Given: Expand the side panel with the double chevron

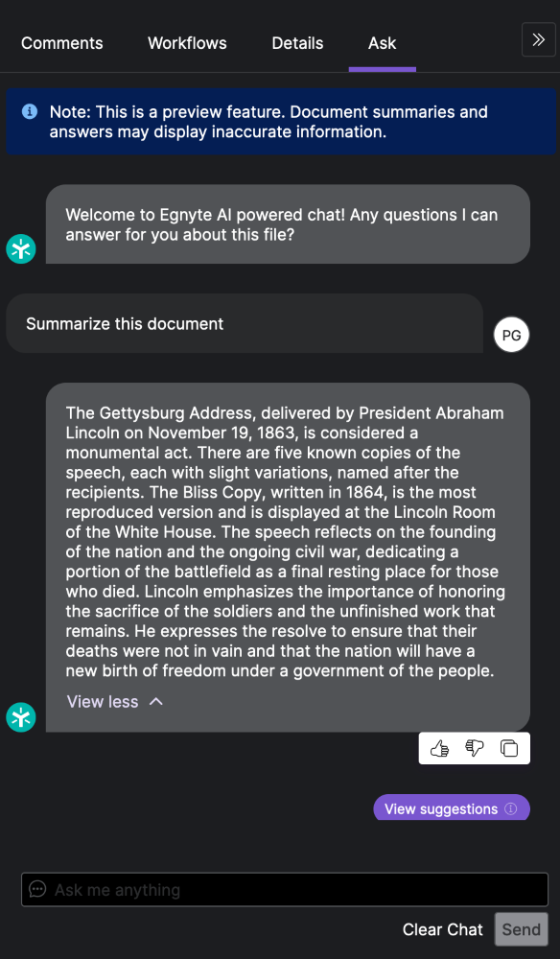Looking at the screenshot, I should (x=538, y=40).
